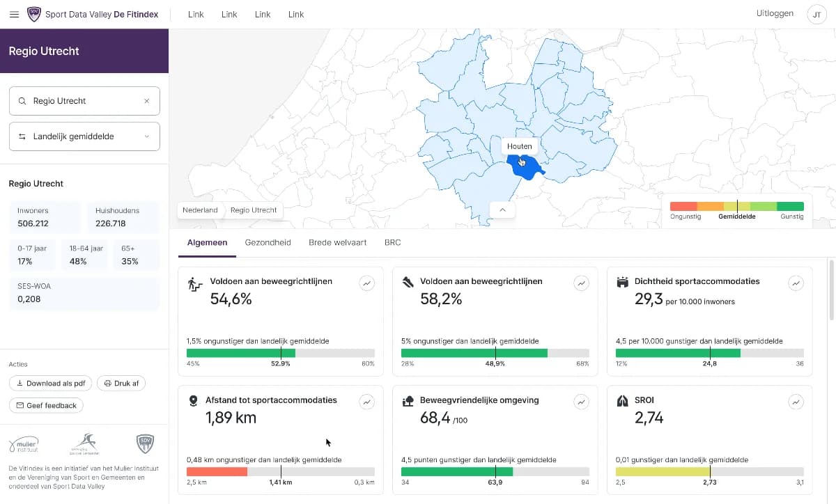This screenshot has width=836, height=504.
Task: Click the stairs walking icon on 54,6% card
Action: [x=195, y=284]
